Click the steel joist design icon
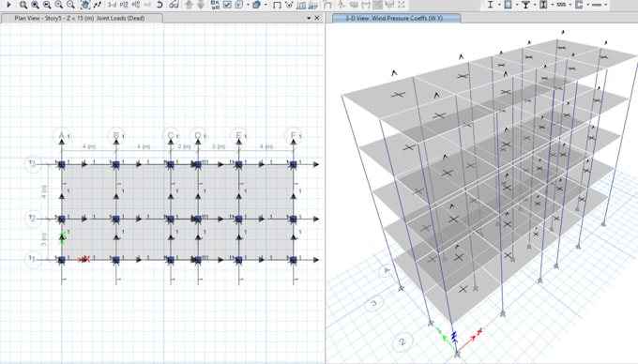This screenshot has width=638, height=364. tap(561, 5)
